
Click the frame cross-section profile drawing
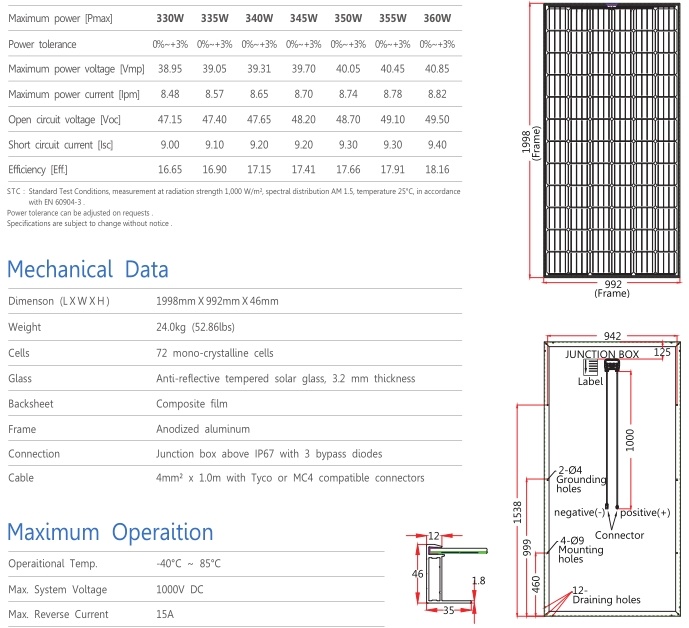coord(457,576)
